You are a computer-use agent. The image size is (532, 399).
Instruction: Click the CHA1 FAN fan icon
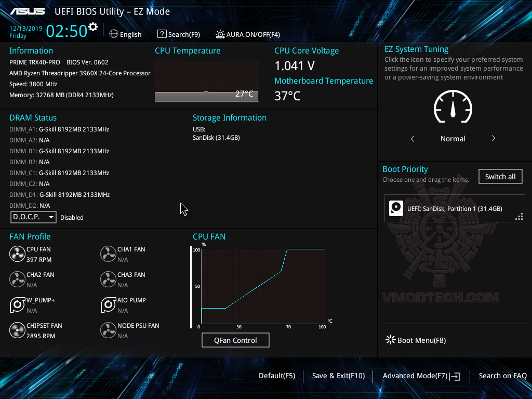[108, 254]
